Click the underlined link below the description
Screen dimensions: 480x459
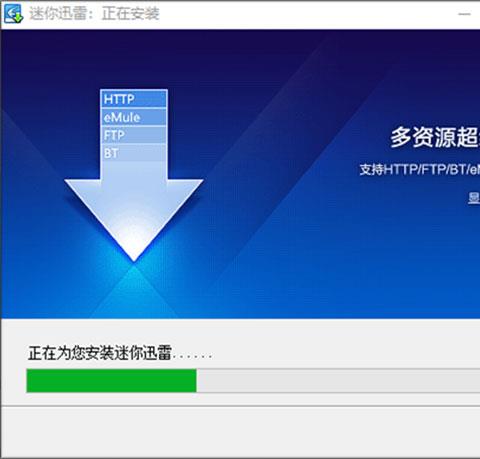474,198
